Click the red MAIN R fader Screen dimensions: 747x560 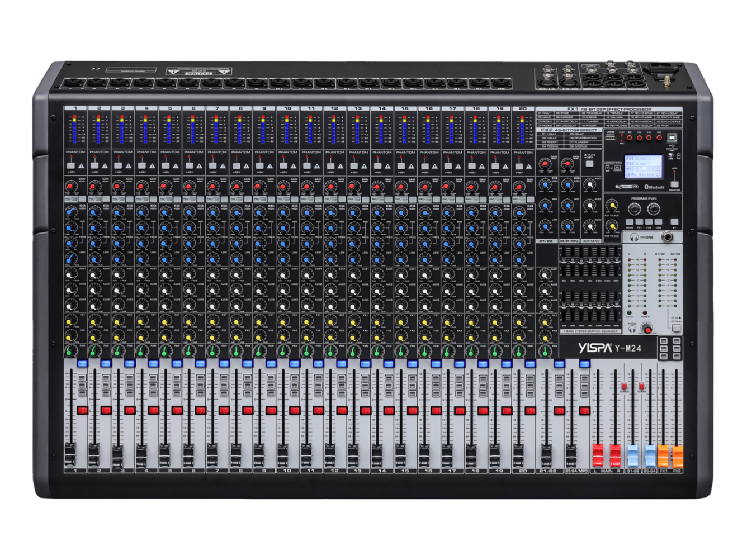pyautogui.click(x=615, y=455)
